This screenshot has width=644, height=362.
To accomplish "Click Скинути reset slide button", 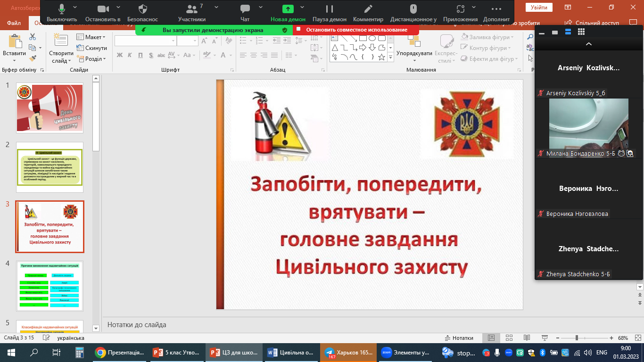I will tap(91, 48).
